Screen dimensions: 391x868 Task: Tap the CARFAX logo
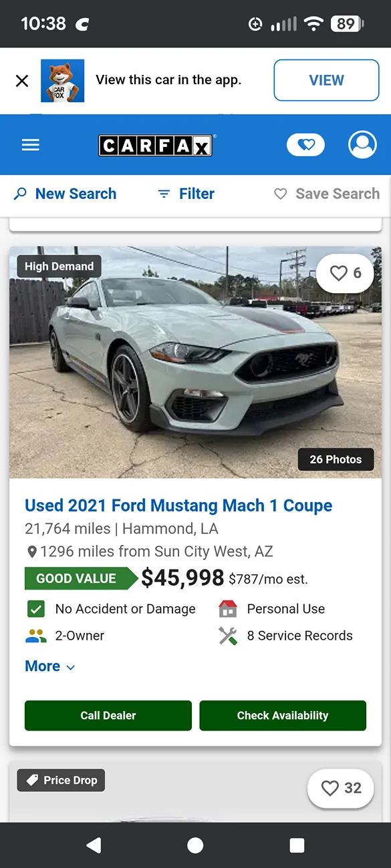[x=156, y=145]
